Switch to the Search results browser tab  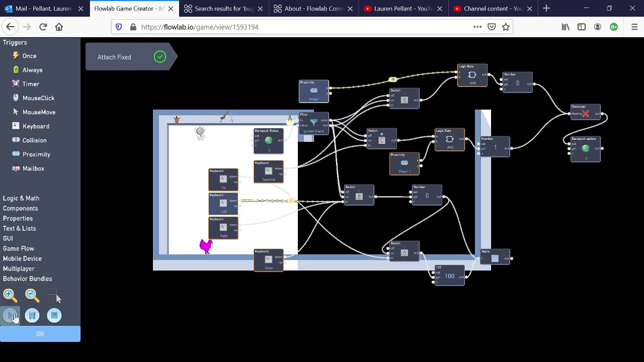click(x=224, y=9)
